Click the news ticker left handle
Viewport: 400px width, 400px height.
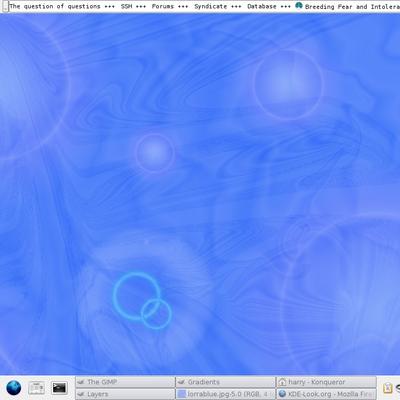tap(5, 6)
